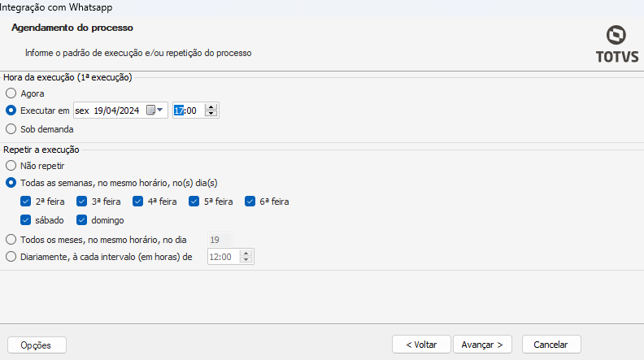Open the Opções button

[37, 345]
